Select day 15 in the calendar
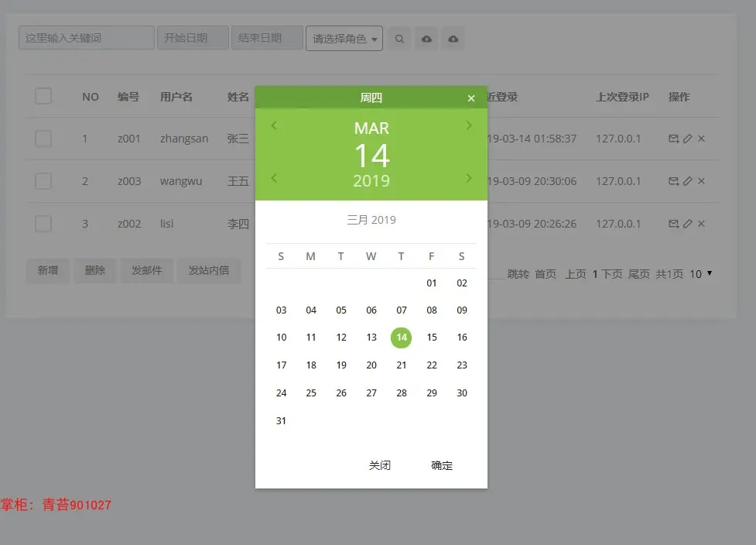756x545 pixels. tap(432, 338)
